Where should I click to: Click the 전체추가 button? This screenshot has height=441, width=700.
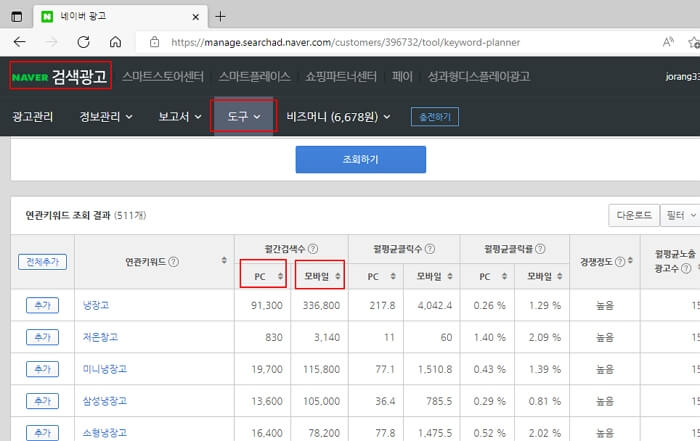[x=42, y=262]
